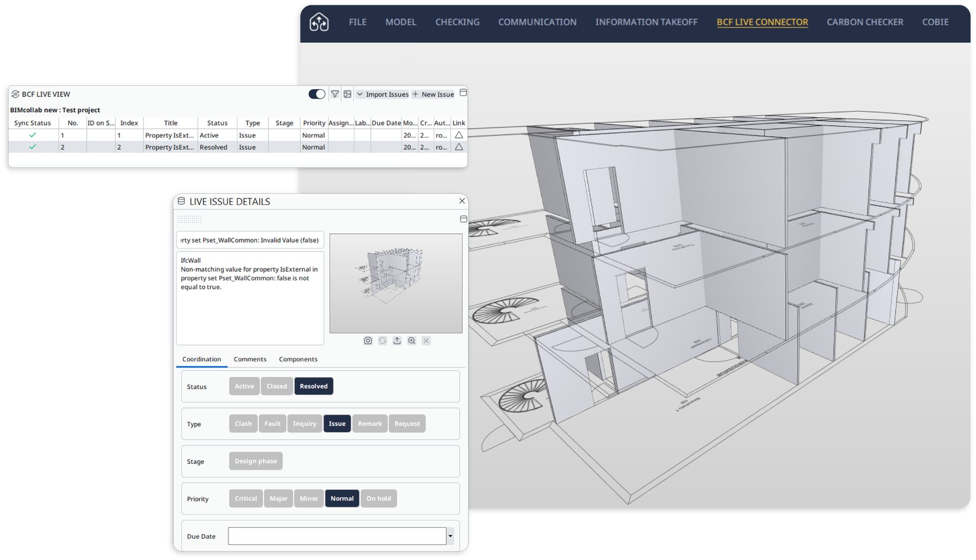Click the issue viewpoint thumbnail
This screenshot has height=560, width=976.
tap(396, 283)
